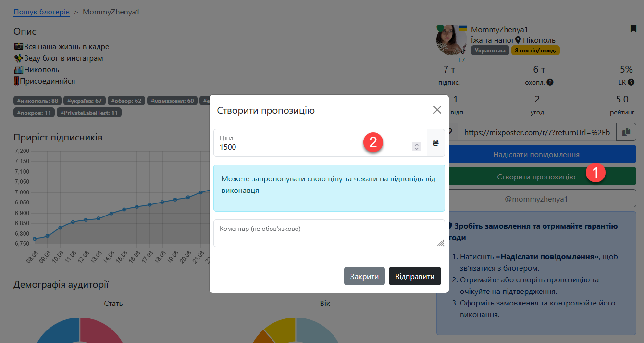Click the guarantee heading Зробіть замовлення

(x=533, y=231)
